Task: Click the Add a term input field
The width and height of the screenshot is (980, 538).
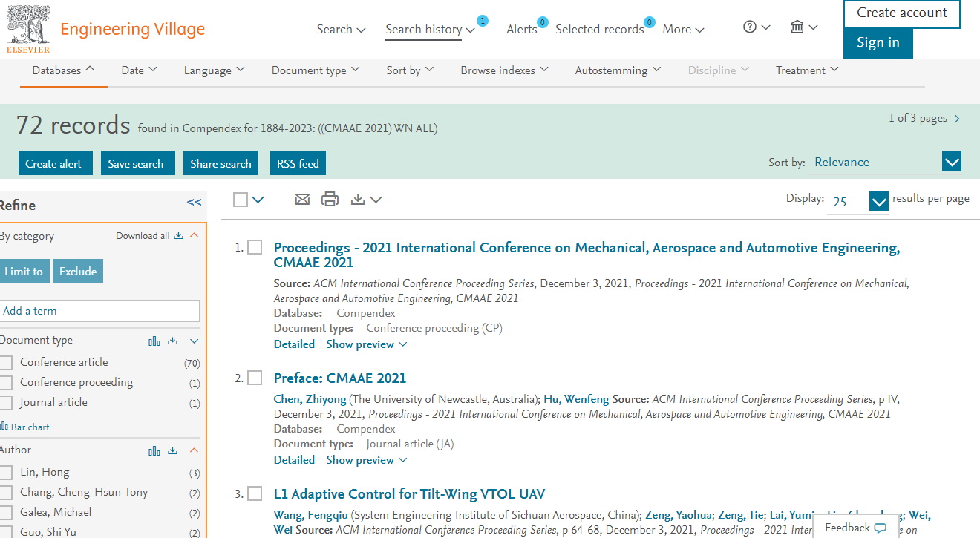Action: coord(100,311)
